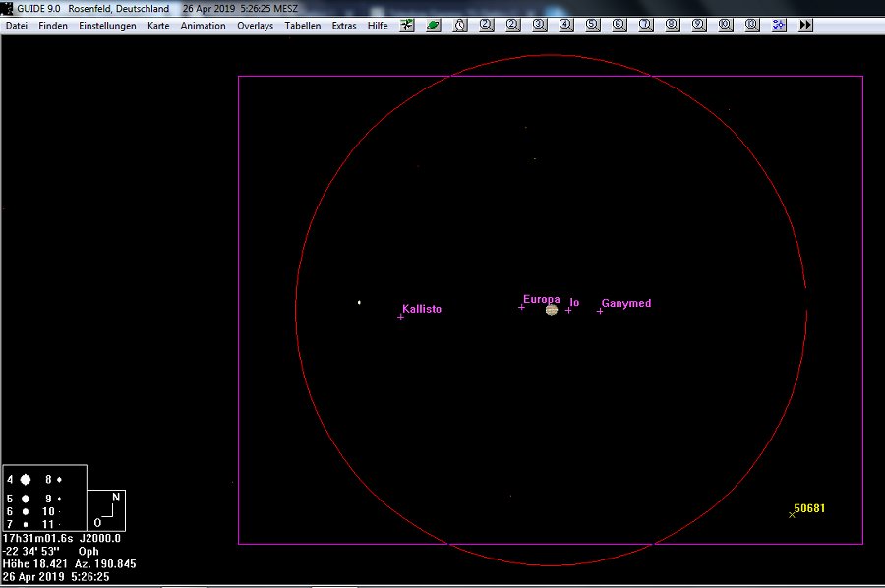Switch to zoom level 8 magnifier
Screen dimensions: 885x588
(673, 26)
